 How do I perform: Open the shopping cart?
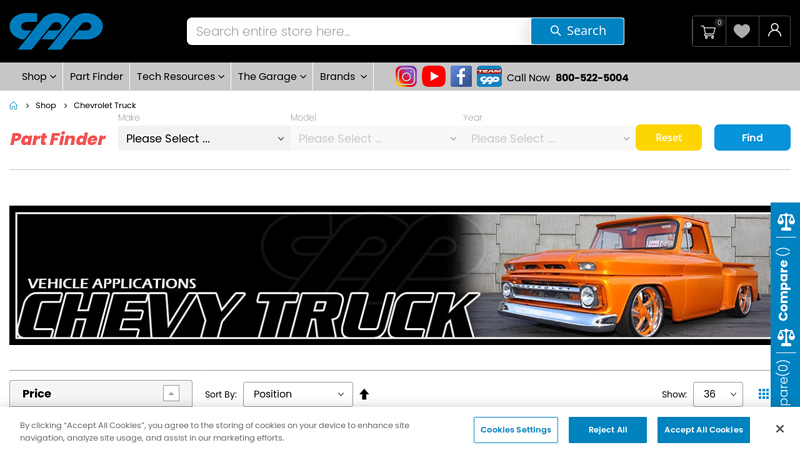[x=709, y=32]
